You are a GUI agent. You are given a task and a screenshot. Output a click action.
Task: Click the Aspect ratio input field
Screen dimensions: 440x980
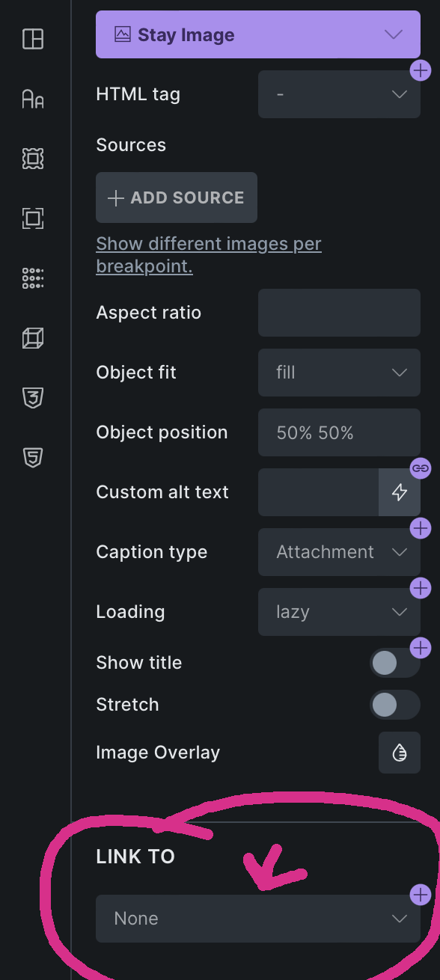point(339,313)
